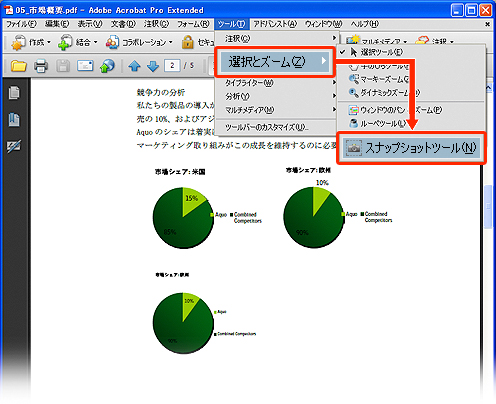Screen dimensions: 496x404
Task: Click the vertical scrollbar thumb on right
Action: pyautogui.click(x=488, y=207)
